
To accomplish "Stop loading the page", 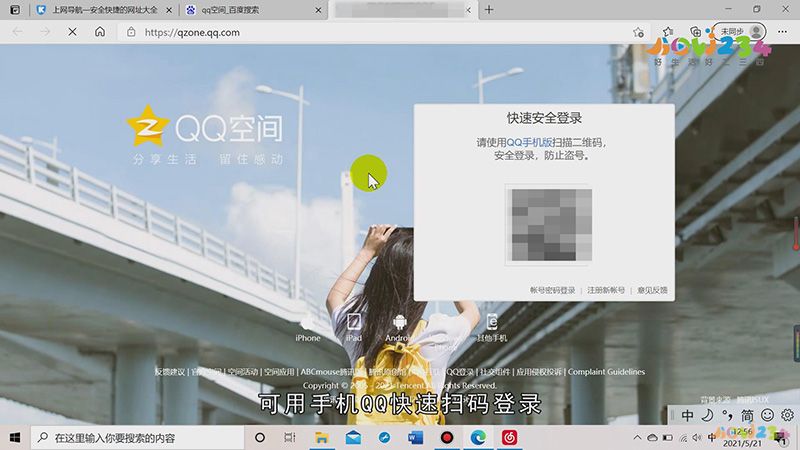I will pyautogui.click(x=72, y=32).
